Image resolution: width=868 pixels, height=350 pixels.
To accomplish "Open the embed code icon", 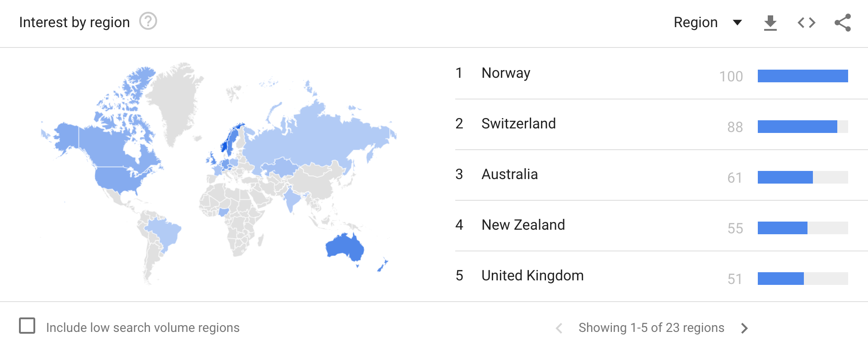I will (x=806, y=23).
